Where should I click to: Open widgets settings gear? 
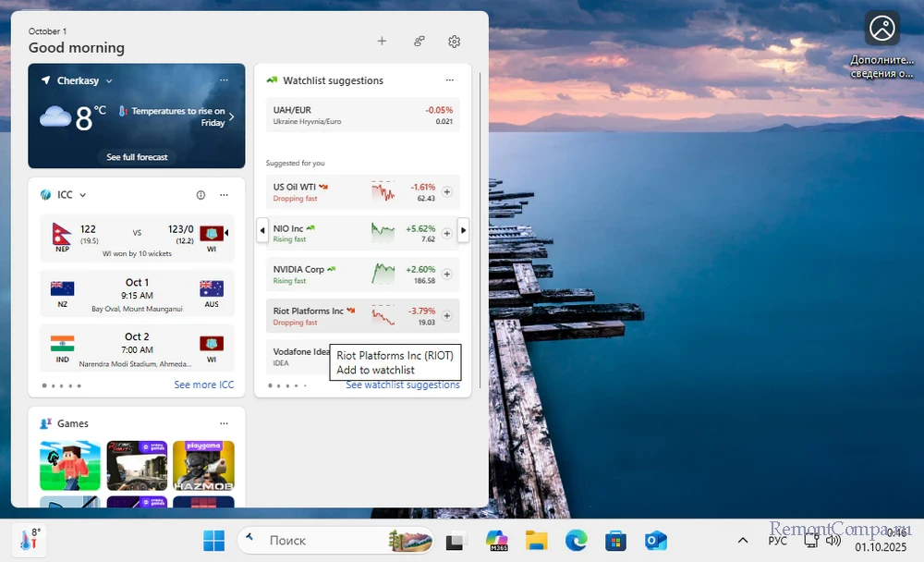(454, 42)
